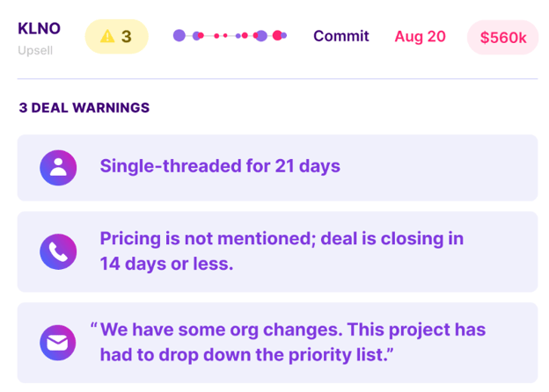Click the Upsell deal type label
This screenshot has height=392, width=549.
[35, 50]
